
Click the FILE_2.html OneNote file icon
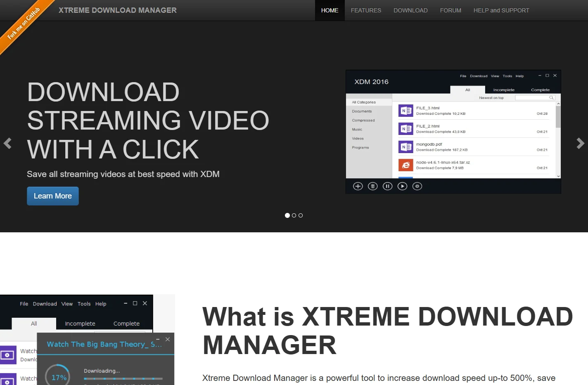coord(406,129)
